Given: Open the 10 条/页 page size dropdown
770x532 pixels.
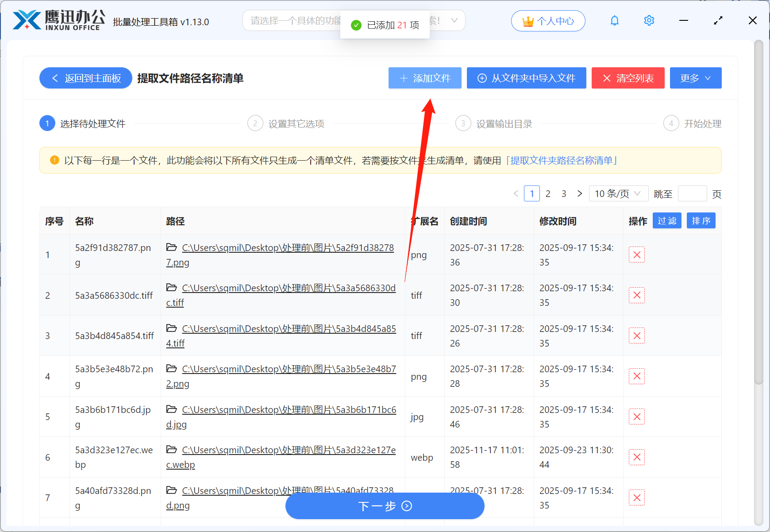Looking at the screenshot, I should pyautogui.click(x=618, y=193).
